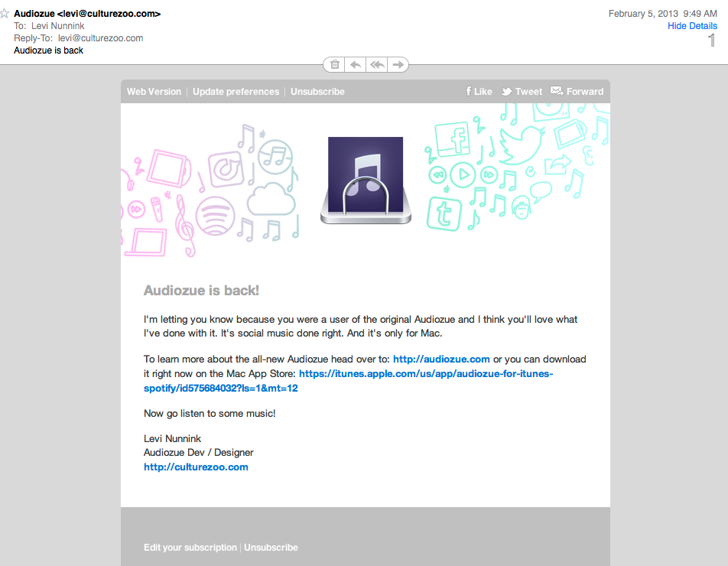Image resolution: width=728 pixels, height=566 pixels.
Task: Click Edit your subscription in footer
Action: pyautogui.click(x=190, y=548)
